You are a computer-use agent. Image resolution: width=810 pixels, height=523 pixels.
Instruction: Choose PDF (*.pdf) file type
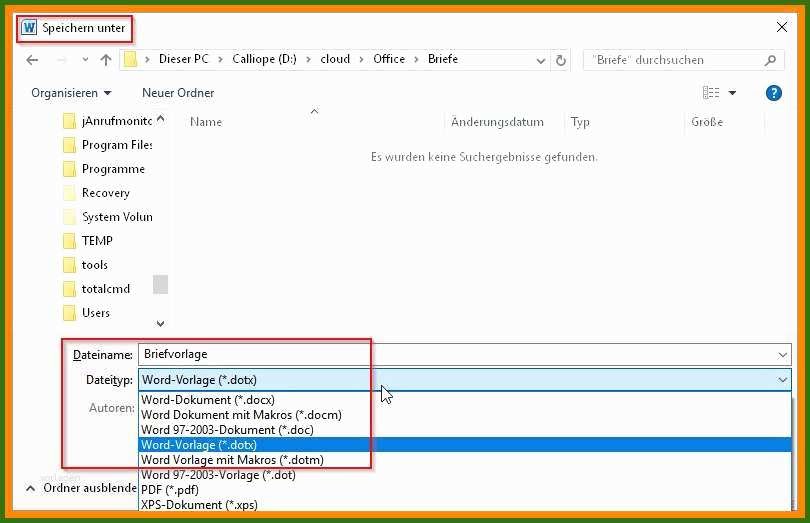pos(464,490)
